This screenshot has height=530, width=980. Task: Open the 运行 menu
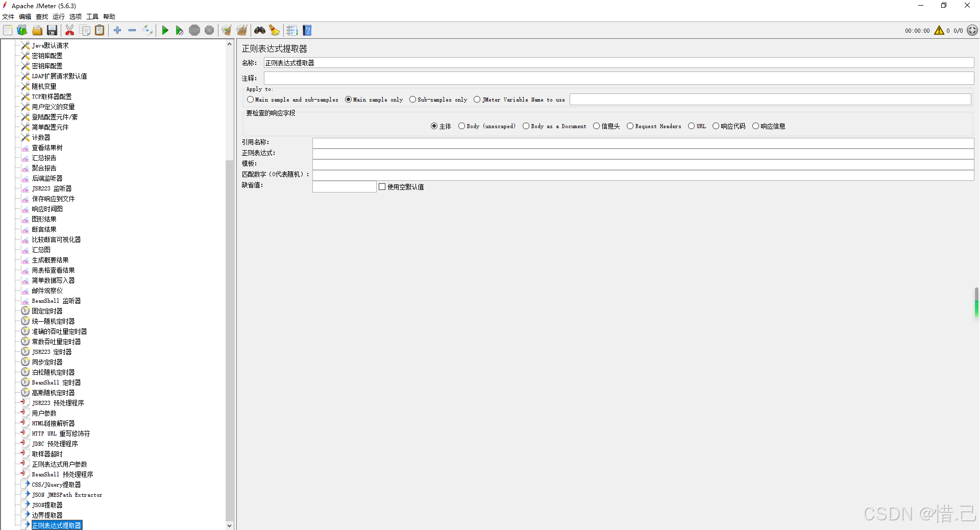click(59, 17)
